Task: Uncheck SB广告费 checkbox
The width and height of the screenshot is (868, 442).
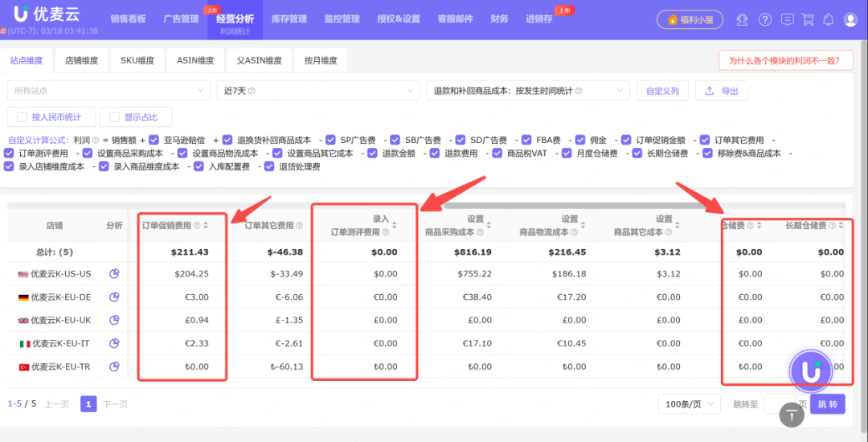Action: point(395,140)
